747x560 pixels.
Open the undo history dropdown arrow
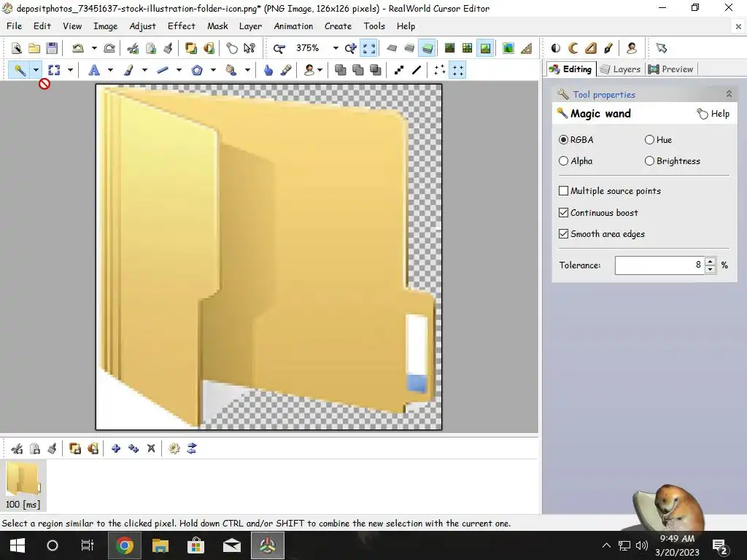tap(94, 48)
